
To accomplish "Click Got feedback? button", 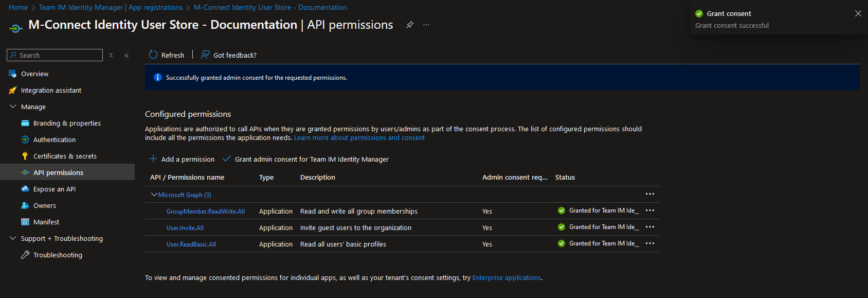I will [x=229, y=55].
